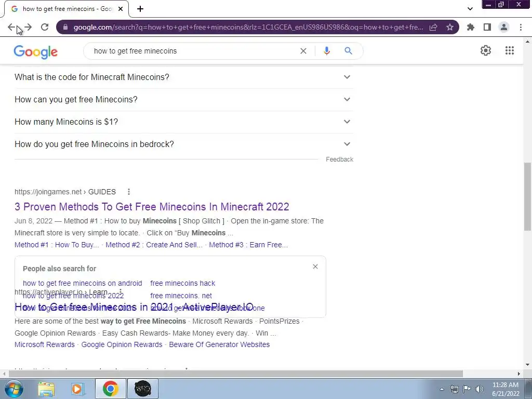This screenshot has width=532, height=399.
Task: Open the 'Google Opinion Rewards' sitelink
Action: [122, 344]
